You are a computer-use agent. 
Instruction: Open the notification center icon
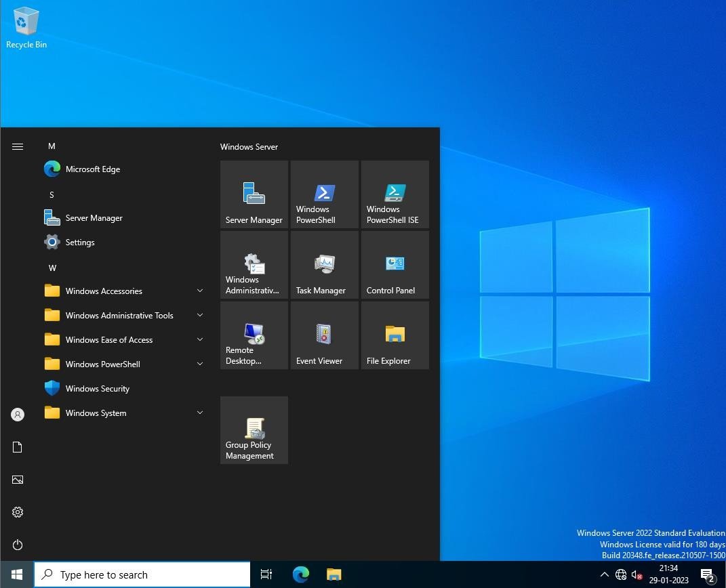pyautogui.click(x=708, y=575)
